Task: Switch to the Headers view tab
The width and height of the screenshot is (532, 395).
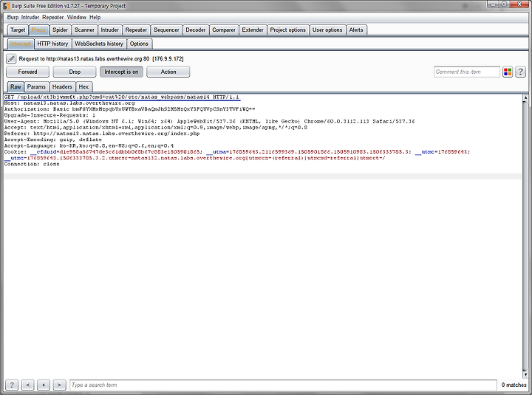Action: pyautogui.click(x=62, y=87)
